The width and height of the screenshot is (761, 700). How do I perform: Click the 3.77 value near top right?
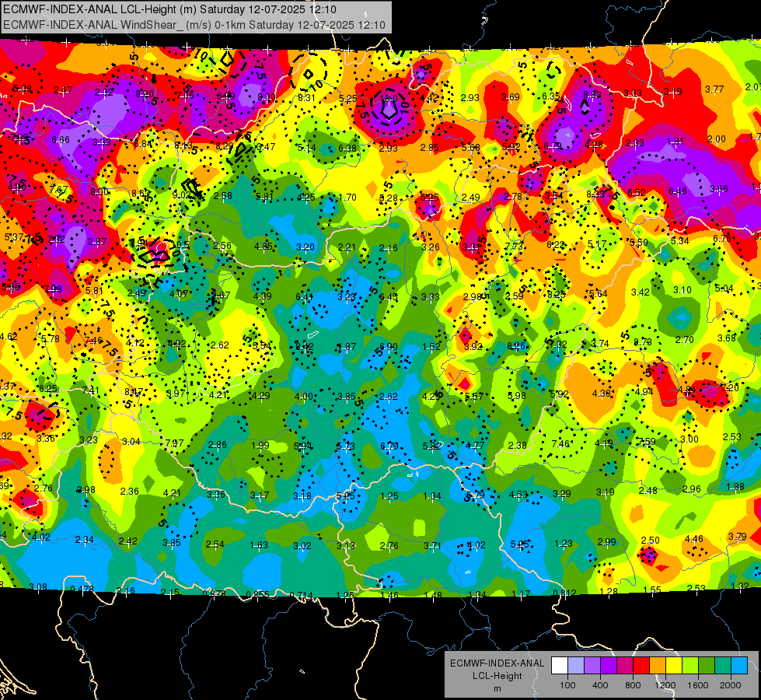(x=714, y=89)
